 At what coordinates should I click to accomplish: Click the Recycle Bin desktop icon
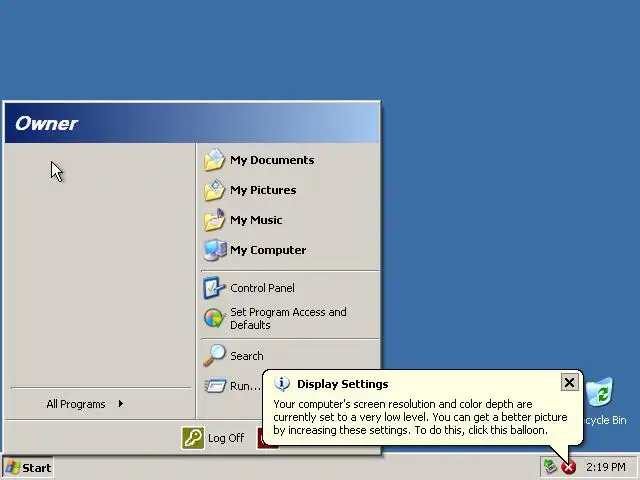coord(600,392)
